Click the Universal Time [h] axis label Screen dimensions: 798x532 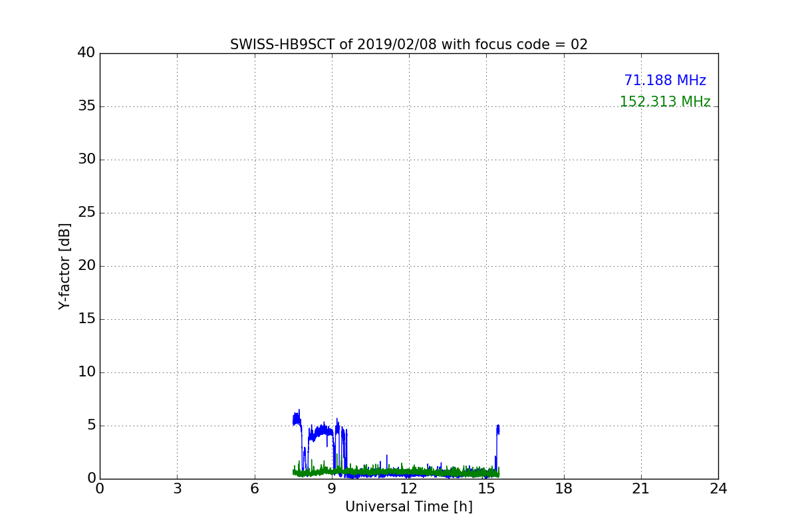click(x=409, y=507)
